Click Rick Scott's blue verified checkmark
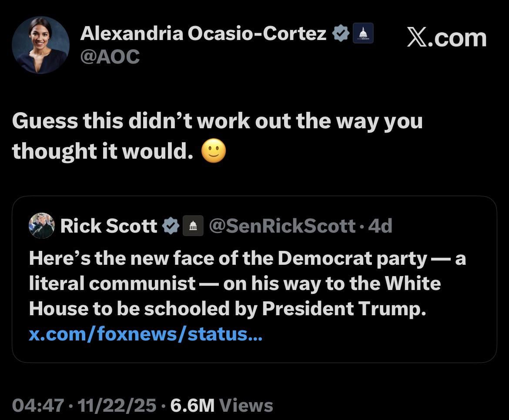Viewport: 509px width, 420px height. [171, 226]
